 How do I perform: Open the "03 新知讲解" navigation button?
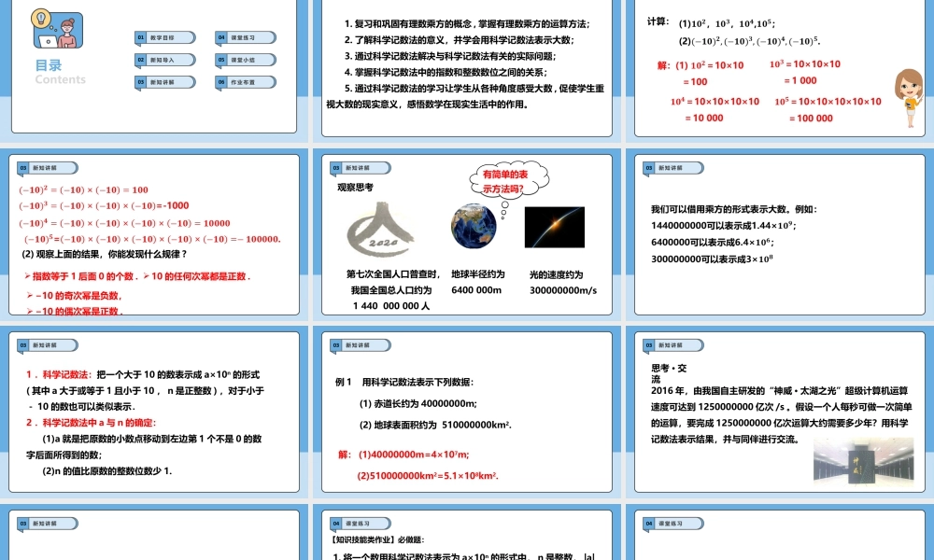[x=163, y=82]
